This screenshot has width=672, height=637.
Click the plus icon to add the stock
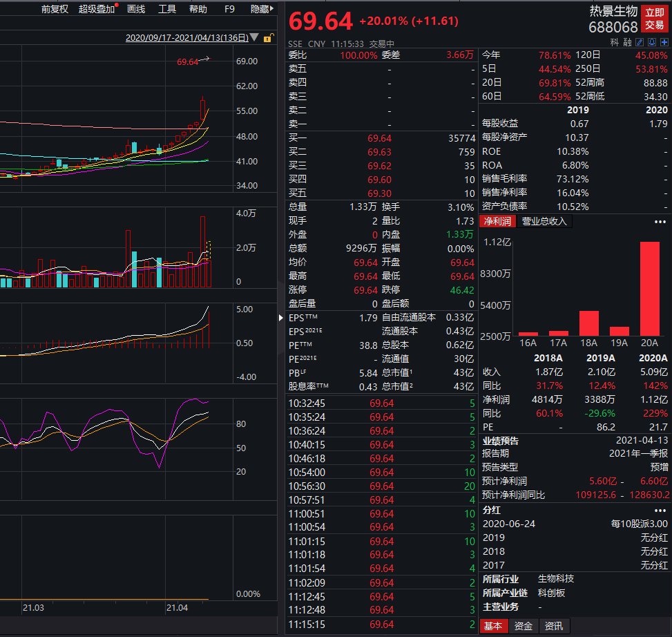(663, 42)
